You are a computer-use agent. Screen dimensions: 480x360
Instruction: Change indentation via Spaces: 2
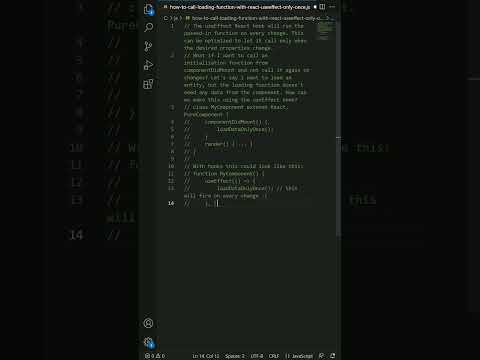pyautogui.click(x=235, y=356)
